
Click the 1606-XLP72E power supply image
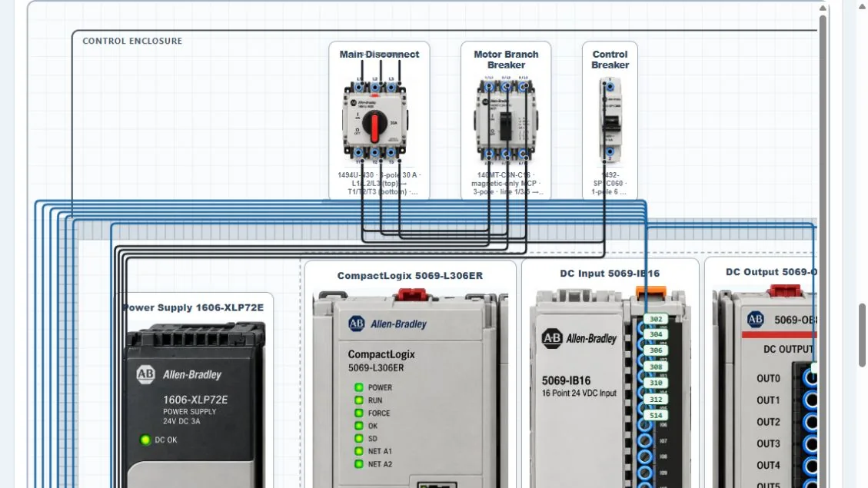pyautogui.click(x=195, y=406)
